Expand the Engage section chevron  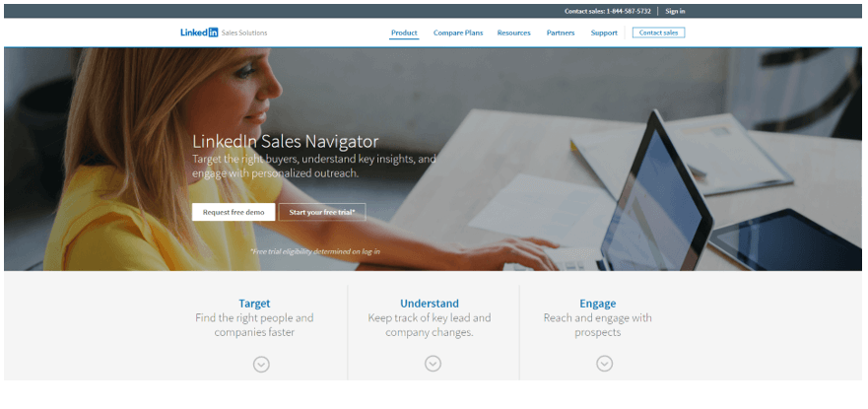tap(605, 363)
